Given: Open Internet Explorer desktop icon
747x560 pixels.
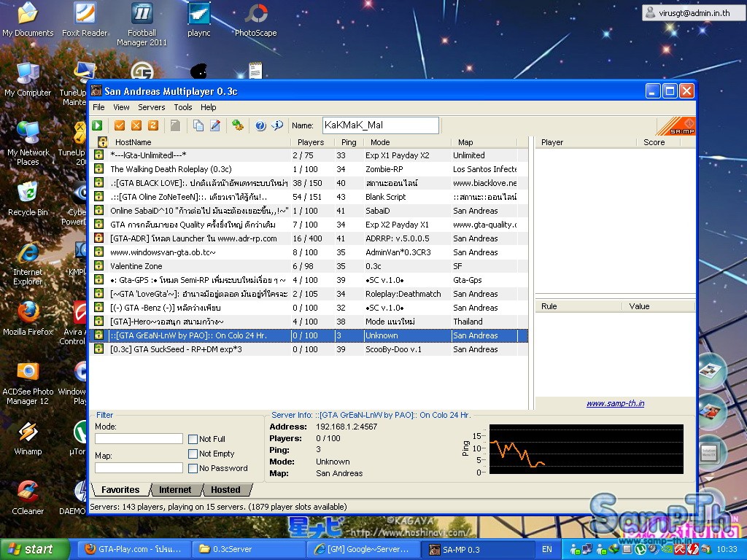Looking at the screenshot, I should [x=28, y=263].
